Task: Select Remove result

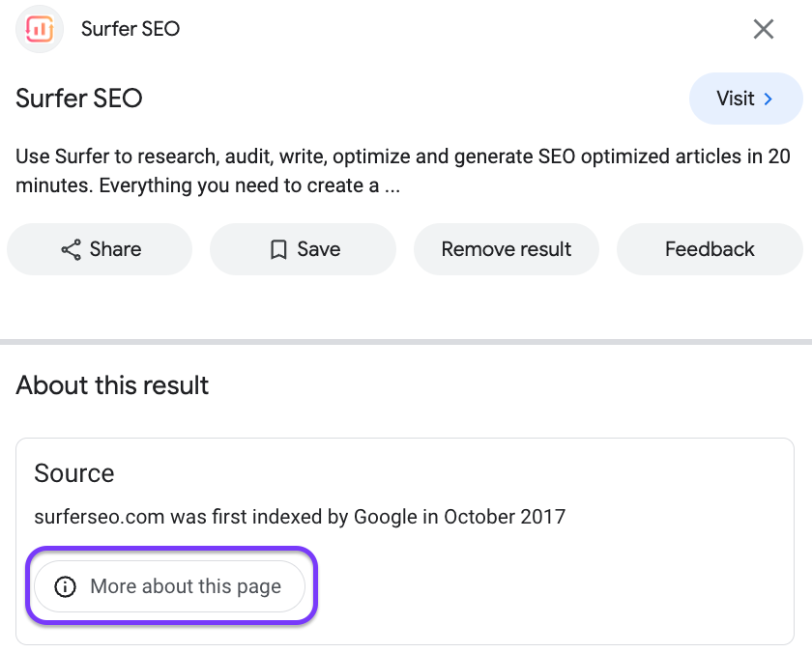Action: point(506,249)
